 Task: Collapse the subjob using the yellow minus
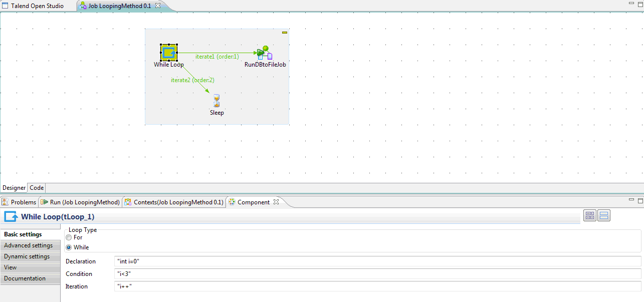click(284, 33)
